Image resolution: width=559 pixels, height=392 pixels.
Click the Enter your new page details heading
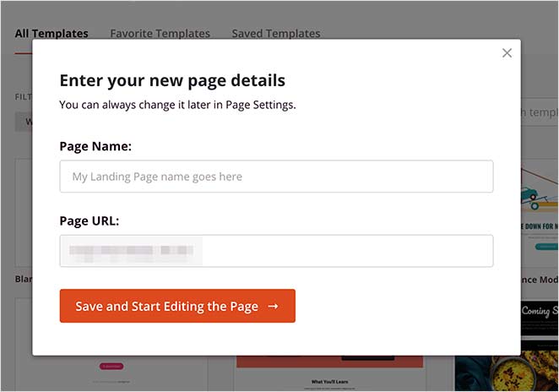[172, 81]
